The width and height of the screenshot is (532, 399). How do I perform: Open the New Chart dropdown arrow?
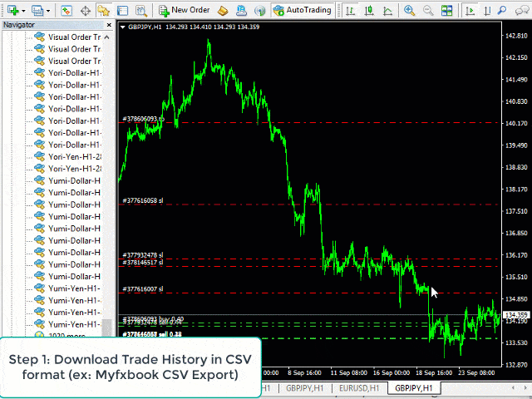(23, 11)
